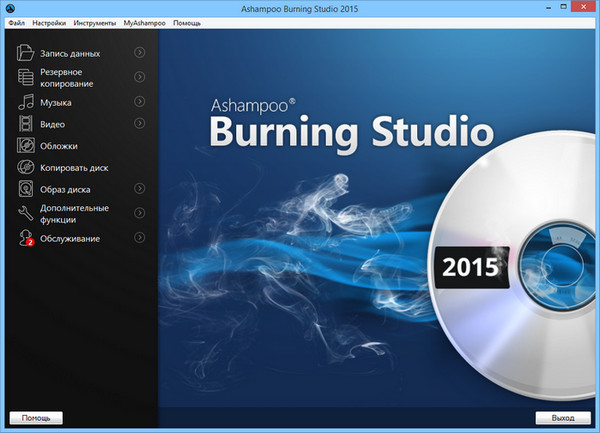This screenshot has width=600, height=433.
Task: Click the film strip icon for Видео
Action: 26,124
